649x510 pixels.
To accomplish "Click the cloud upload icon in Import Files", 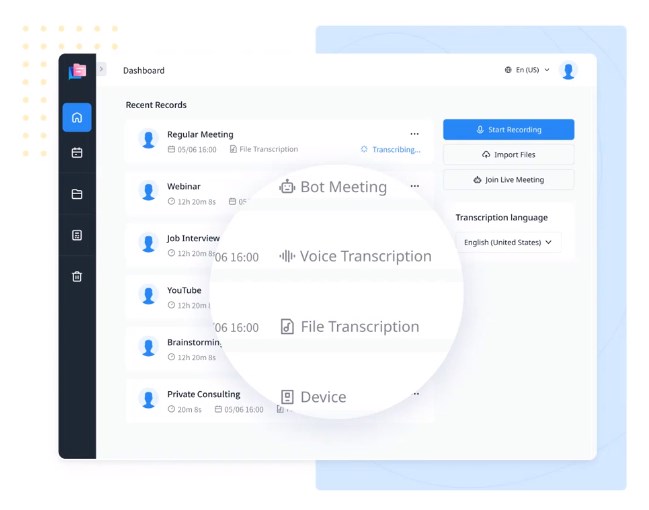I will [x=486, y=155].
